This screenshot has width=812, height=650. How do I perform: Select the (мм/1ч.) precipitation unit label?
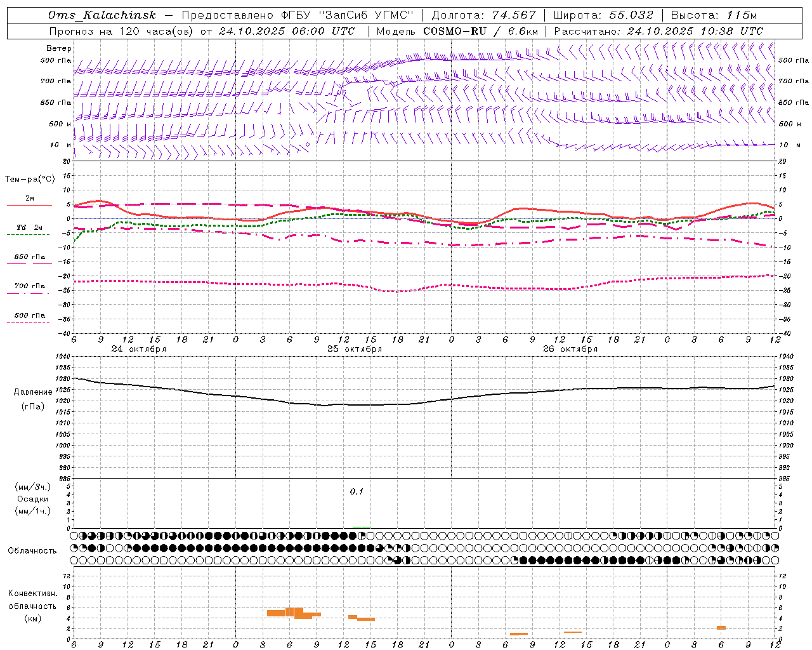point(33,511)
